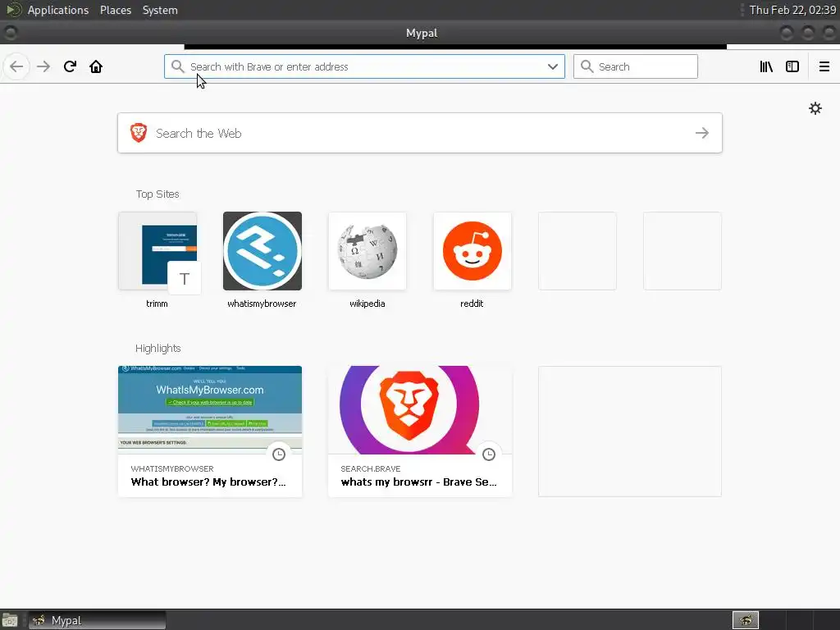This screenshot has width=840, height=630.
Task: Open the wikipedia top site tile
Action: tap(367, 251)
